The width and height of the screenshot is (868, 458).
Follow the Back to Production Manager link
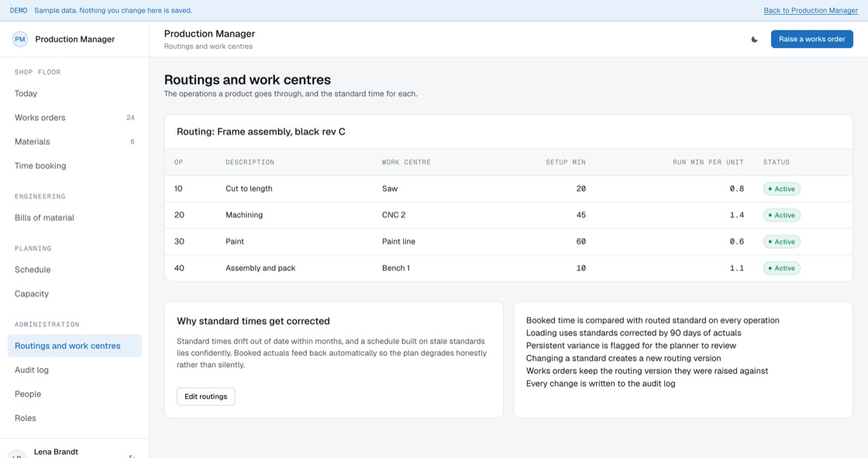(811, 11)
